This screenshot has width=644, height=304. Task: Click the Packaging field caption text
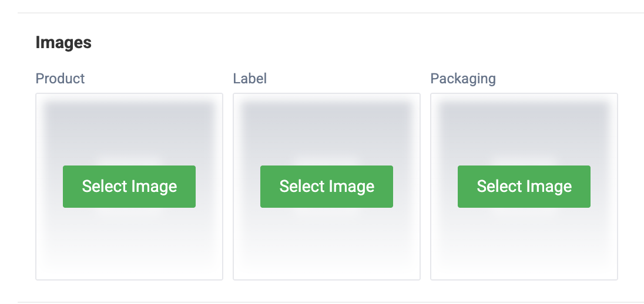click(463, 79)
